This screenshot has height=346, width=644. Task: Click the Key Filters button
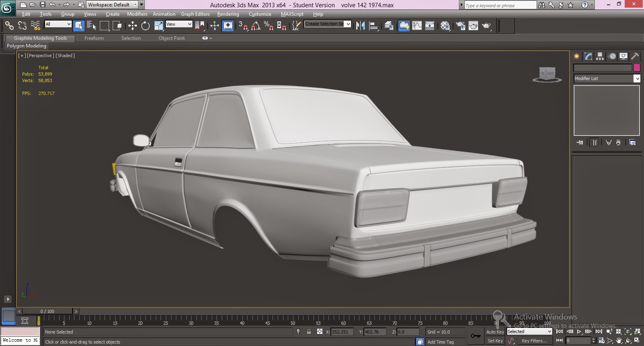[534, 341]
